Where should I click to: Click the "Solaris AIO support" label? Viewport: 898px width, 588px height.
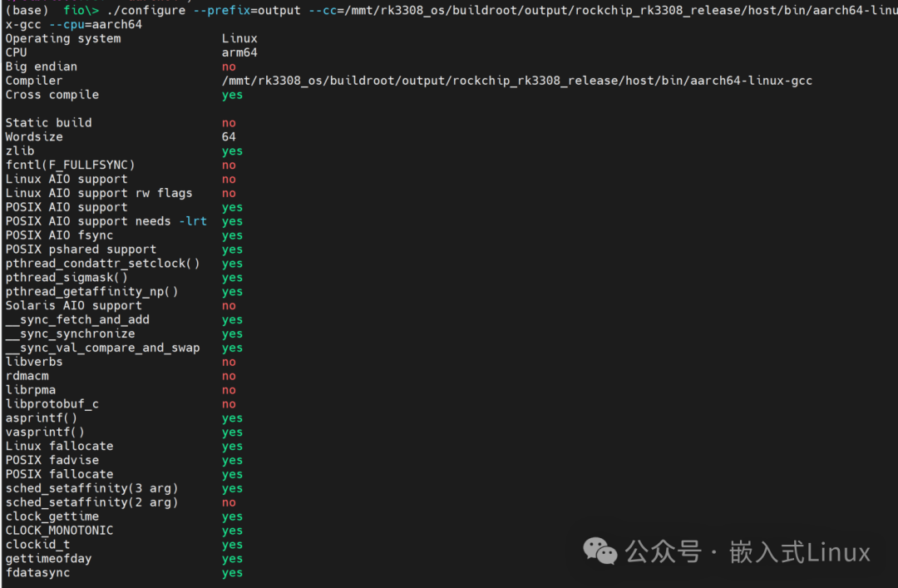(x=73, y=305)
